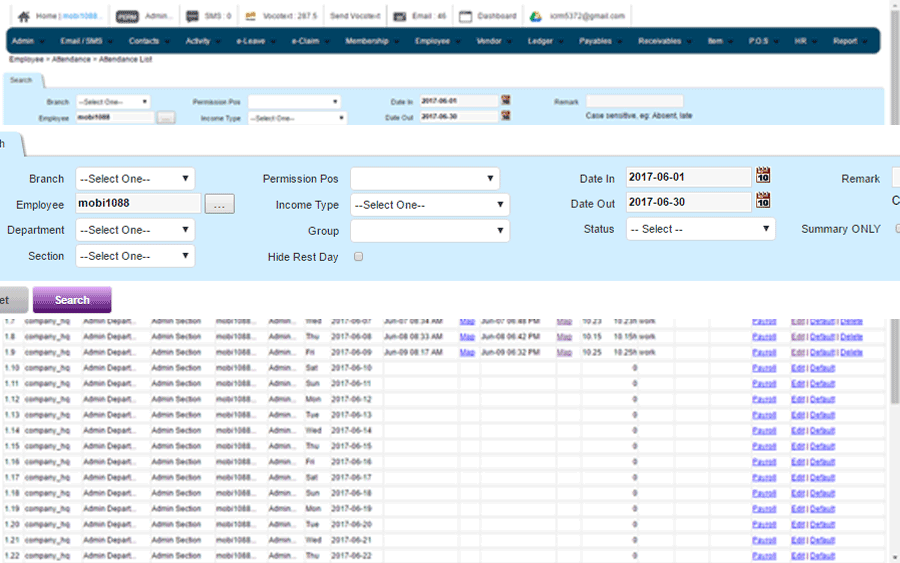Viewport: 900px width, 563px height.
Task: Open the Employee menu in navigation bar
Action: coord(437,41)
